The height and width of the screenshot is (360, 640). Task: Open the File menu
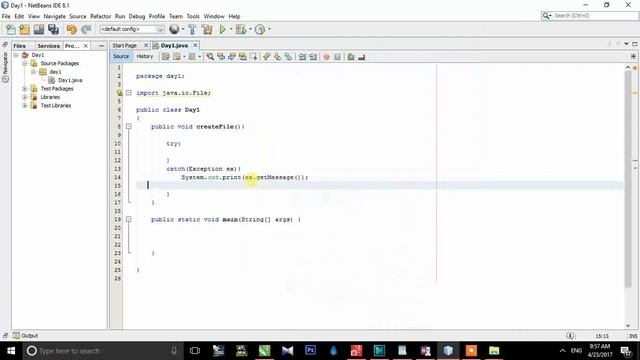coord(6,16)
